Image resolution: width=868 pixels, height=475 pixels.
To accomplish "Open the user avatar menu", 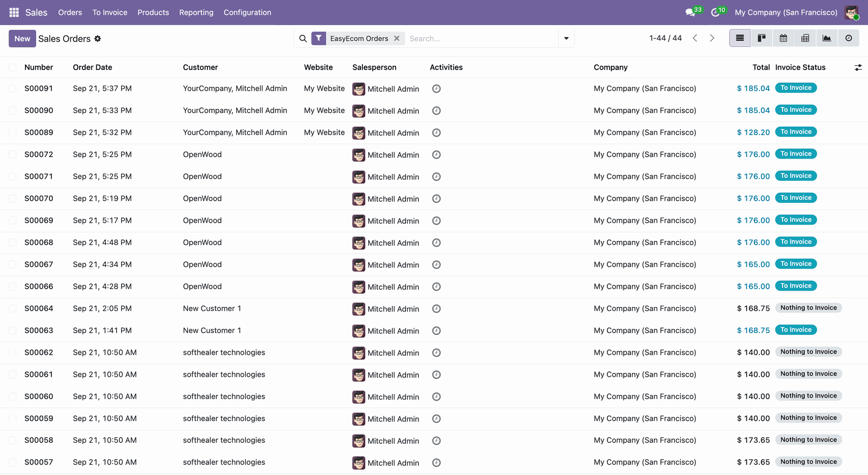I will pyautogui.click(x=852, y=12).
